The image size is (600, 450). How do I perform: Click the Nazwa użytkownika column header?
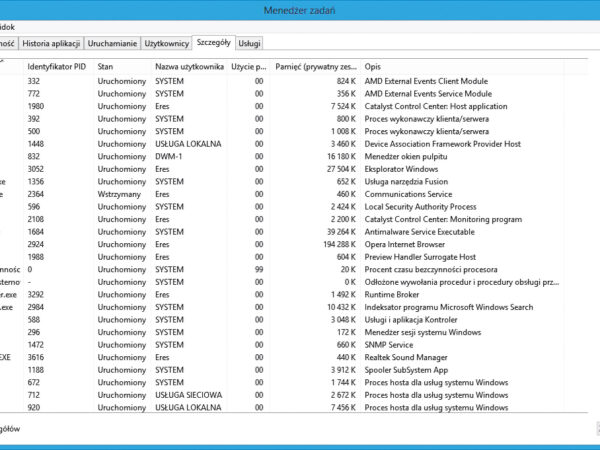(186, 65)
